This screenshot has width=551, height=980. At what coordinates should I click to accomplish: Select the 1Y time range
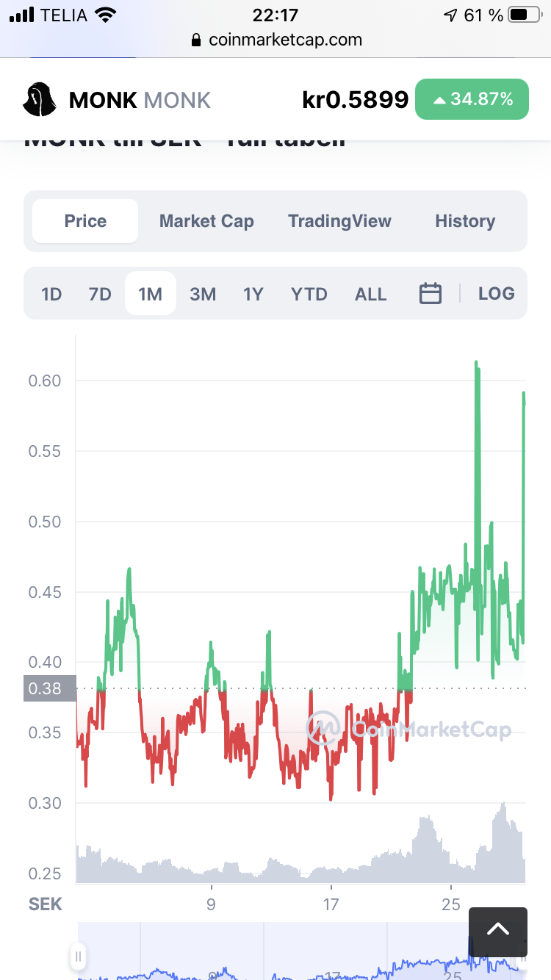253,294
